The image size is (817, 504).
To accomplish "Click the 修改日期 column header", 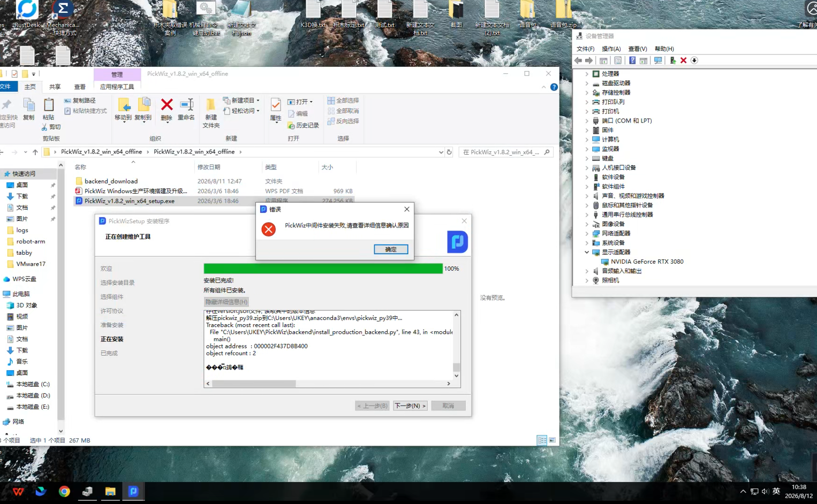I will click(x=209, y=167).
